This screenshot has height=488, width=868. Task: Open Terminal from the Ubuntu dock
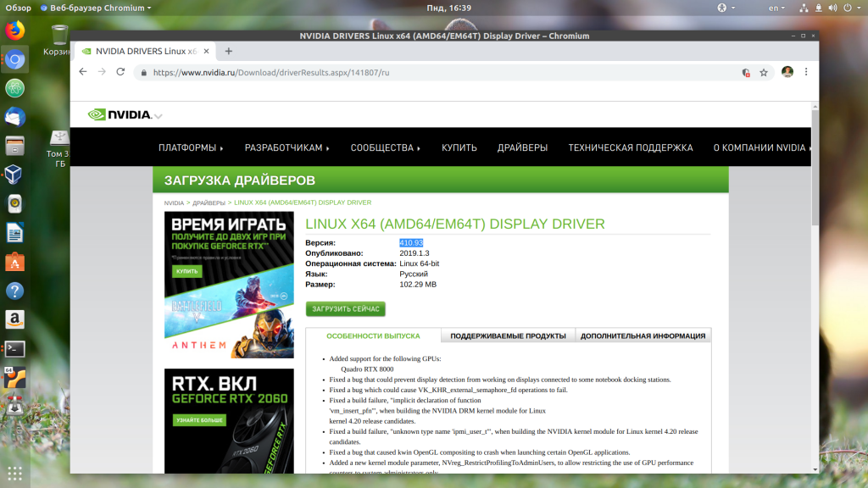(x=14, y=348)
